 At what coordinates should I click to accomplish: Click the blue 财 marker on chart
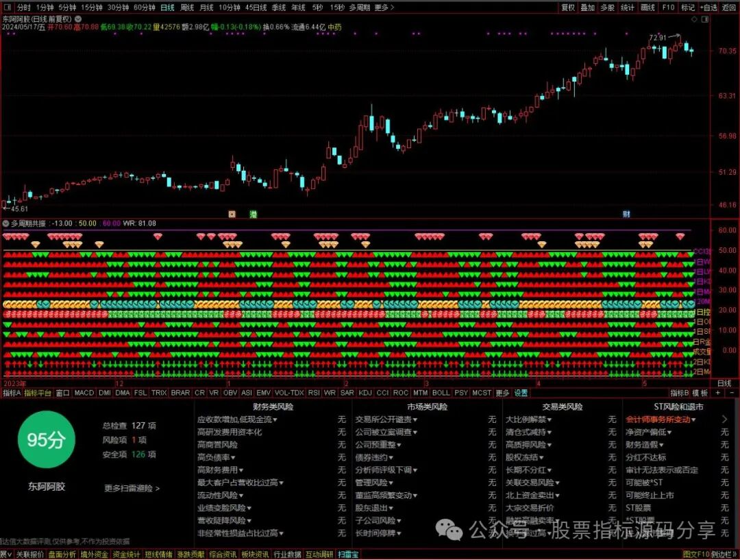[x=626, y=214]
